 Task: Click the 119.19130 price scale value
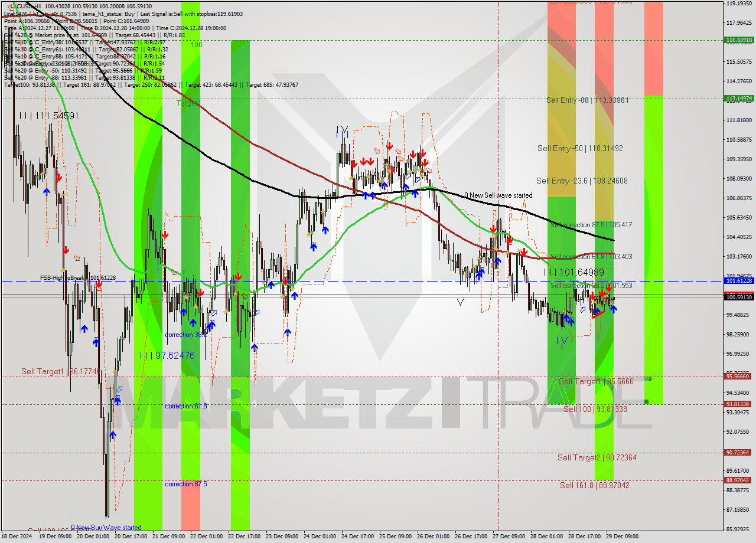pos(738,3)
